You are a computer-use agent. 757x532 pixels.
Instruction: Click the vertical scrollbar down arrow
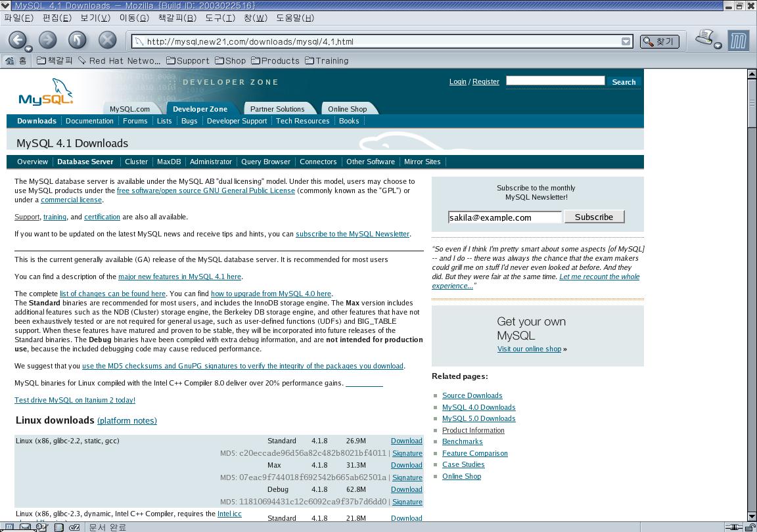[752, 517]
